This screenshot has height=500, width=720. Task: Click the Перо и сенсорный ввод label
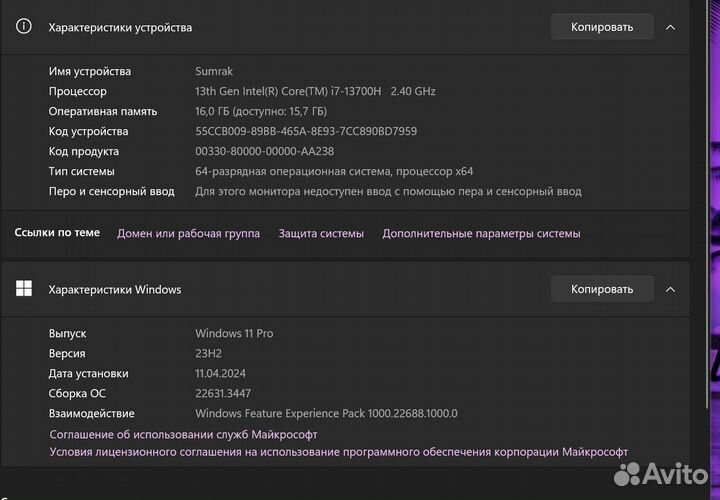click(x=112, y=191)
